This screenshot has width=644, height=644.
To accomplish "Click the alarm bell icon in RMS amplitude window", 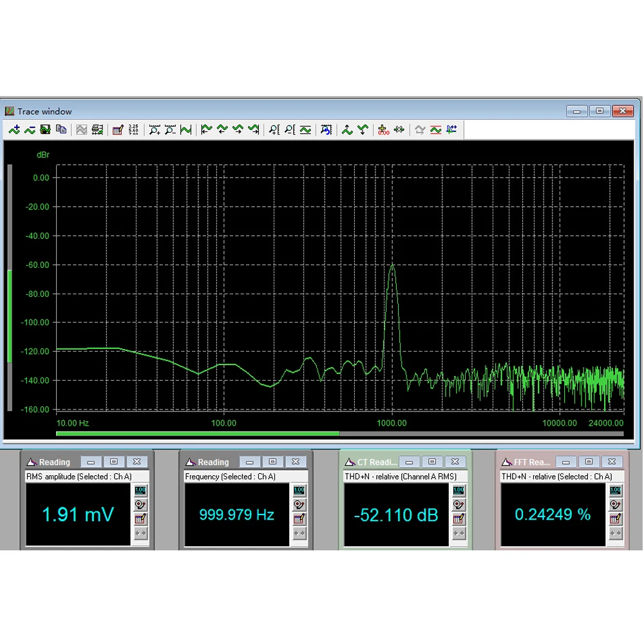I will [140, 504].
